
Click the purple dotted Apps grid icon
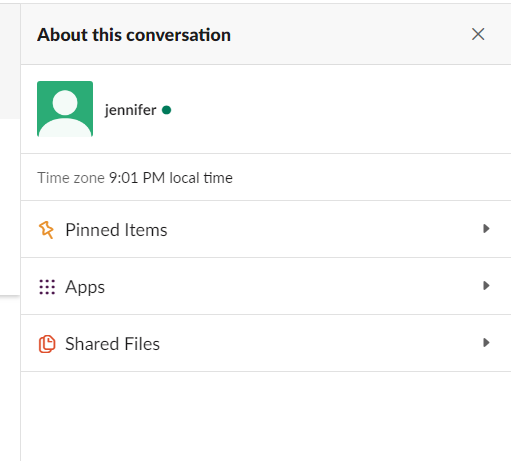(x=47, y=287)
